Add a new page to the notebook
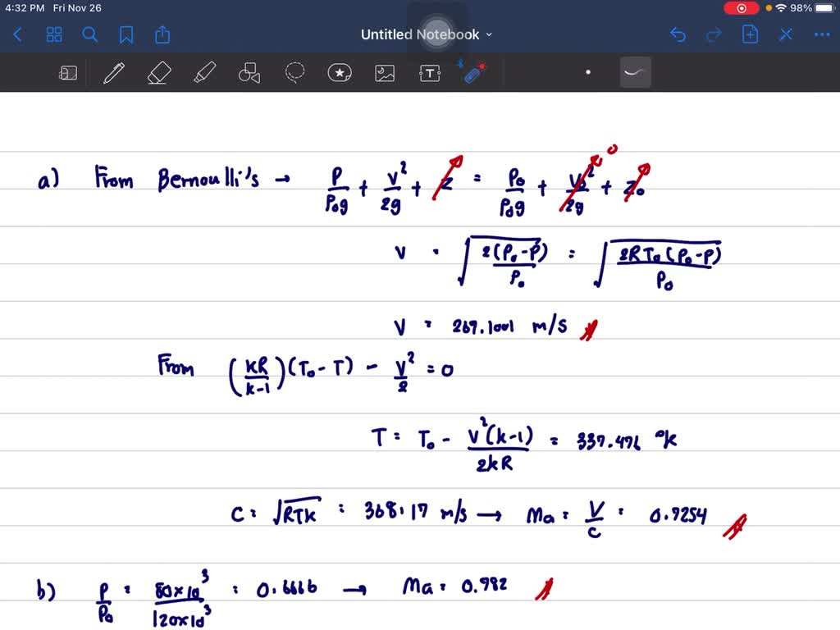This screenshot has width=840, height=630. [750, 34]
